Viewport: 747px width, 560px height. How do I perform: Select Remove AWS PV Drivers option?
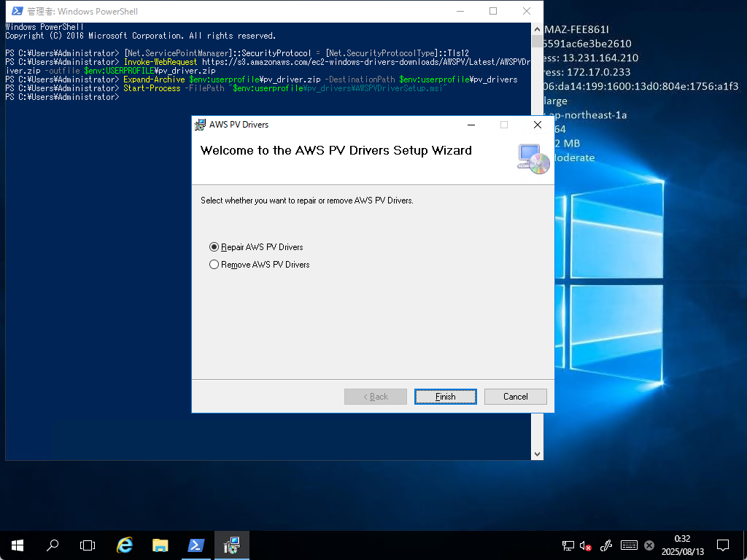(x=214, y=265)
